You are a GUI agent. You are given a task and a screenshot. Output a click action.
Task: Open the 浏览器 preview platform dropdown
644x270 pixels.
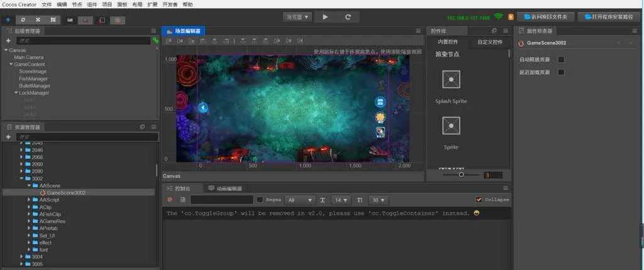pos(297,17)
